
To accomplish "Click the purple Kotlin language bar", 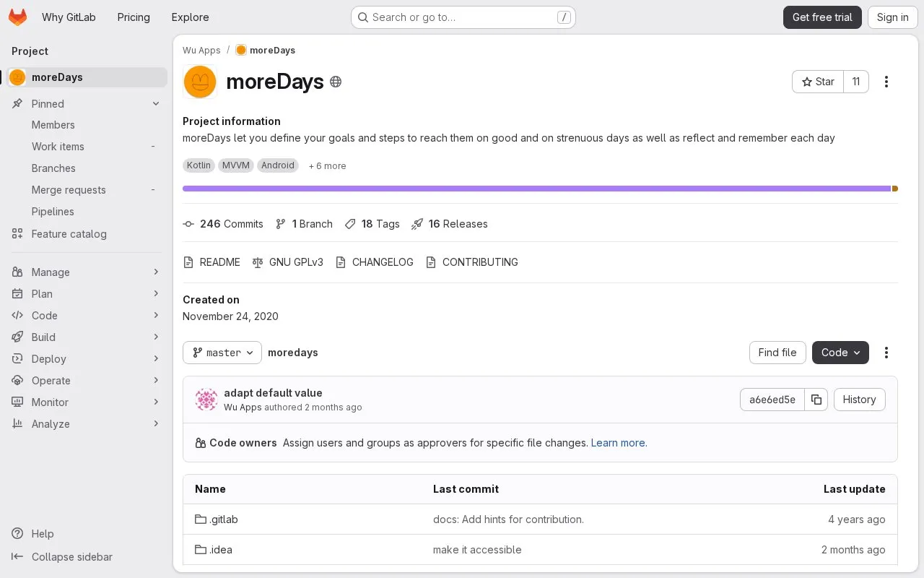I will click(536, 189).
